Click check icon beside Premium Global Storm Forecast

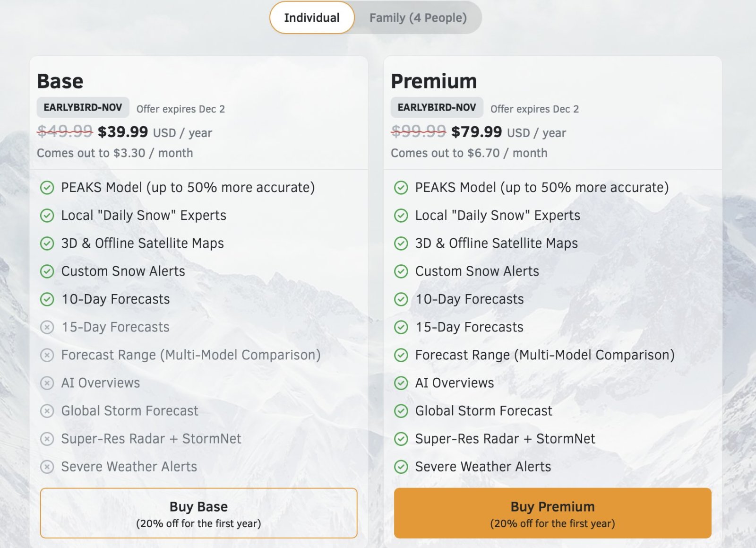(401, 411)
